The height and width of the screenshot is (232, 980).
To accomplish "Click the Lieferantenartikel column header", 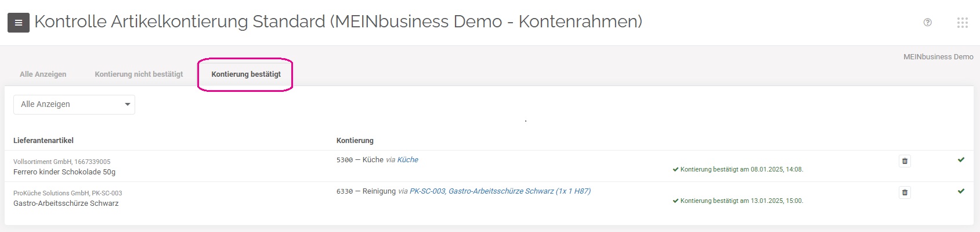I will click(x=44, y=141).
